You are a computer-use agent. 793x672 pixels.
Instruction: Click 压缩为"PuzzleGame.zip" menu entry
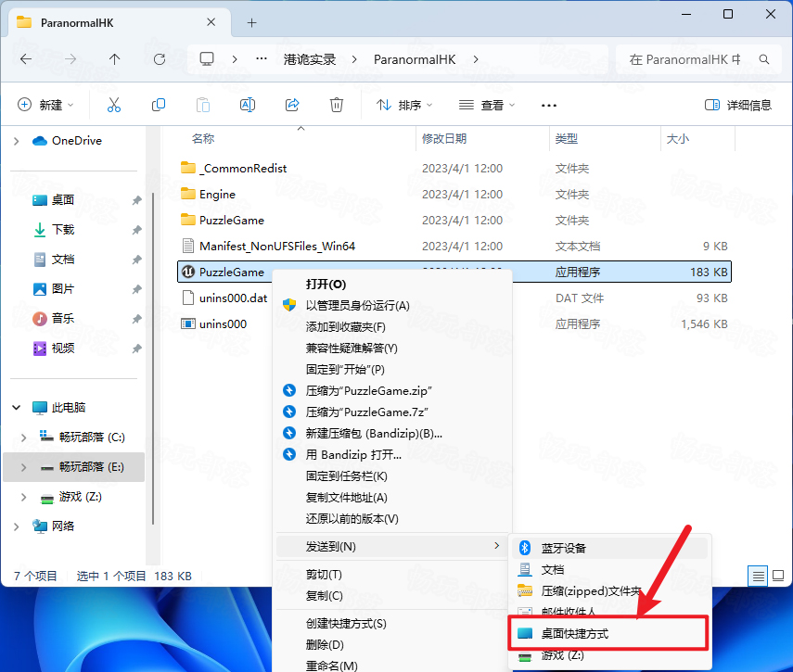coord(393,390)
